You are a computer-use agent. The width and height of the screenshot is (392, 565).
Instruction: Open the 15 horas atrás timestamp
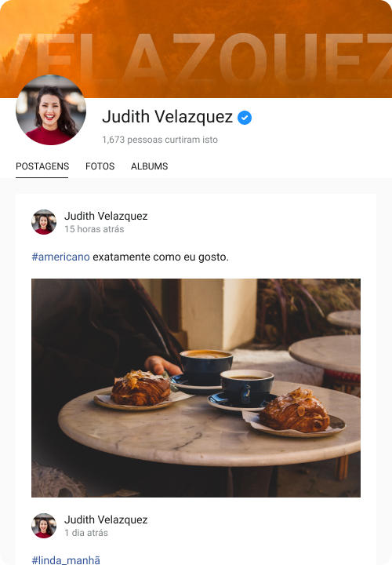point(94,229)
